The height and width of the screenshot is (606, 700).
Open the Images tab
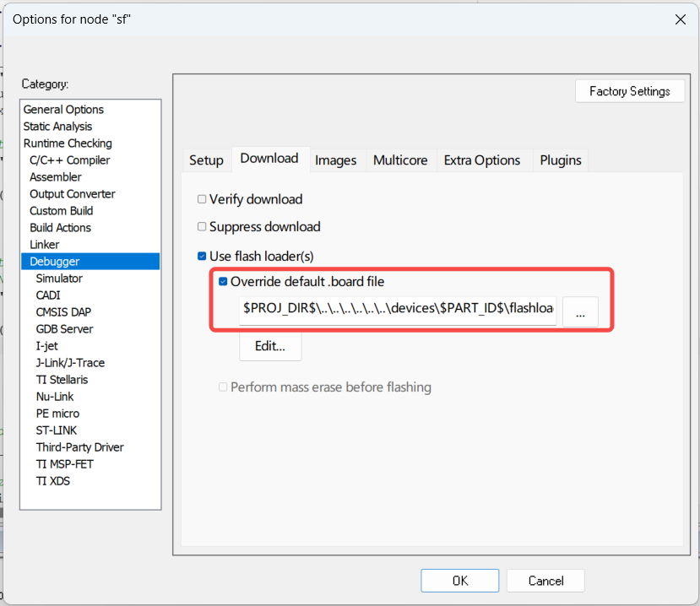coord(335,160)
